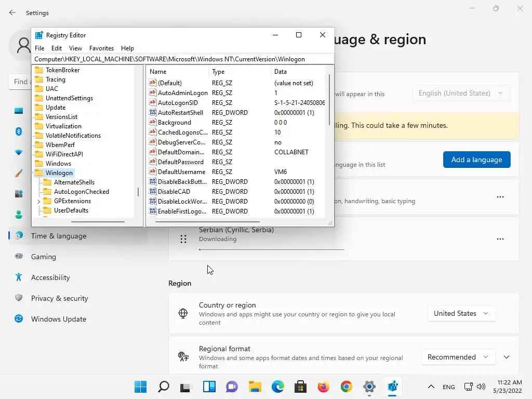The width and height of the screenshot is (532, 399).
Task: Click Add a language button
Action: click(476, 159)
